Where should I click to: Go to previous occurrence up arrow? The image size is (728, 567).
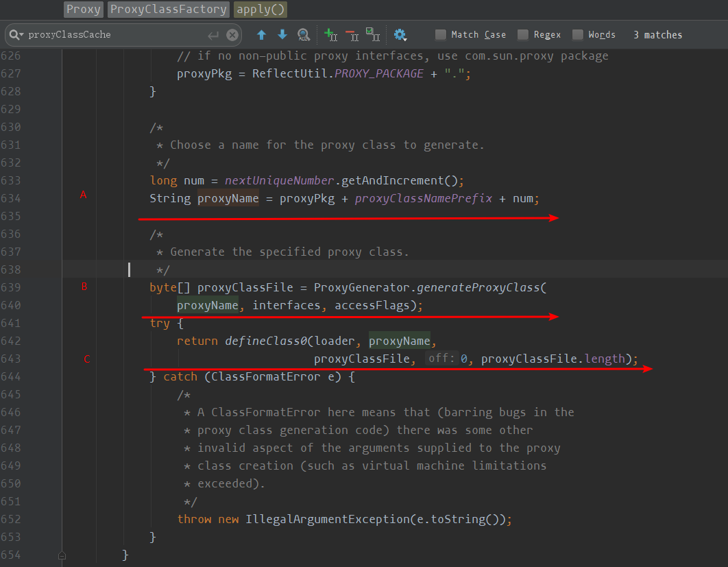[x=261, y=35]
